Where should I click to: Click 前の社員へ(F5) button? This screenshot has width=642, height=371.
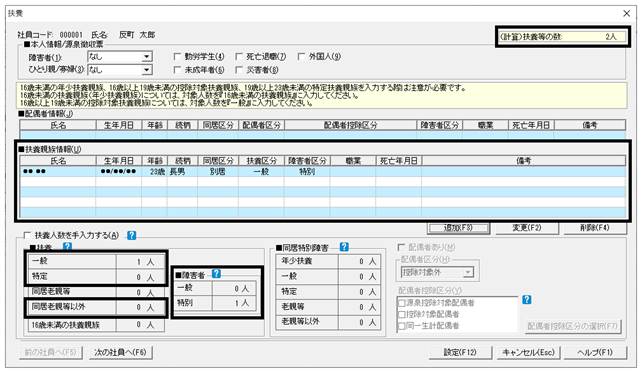pyautogui.click(x=51, y=352)
